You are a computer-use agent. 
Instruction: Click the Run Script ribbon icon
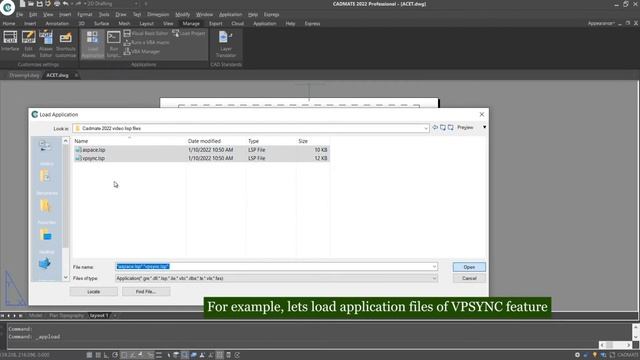113,44
